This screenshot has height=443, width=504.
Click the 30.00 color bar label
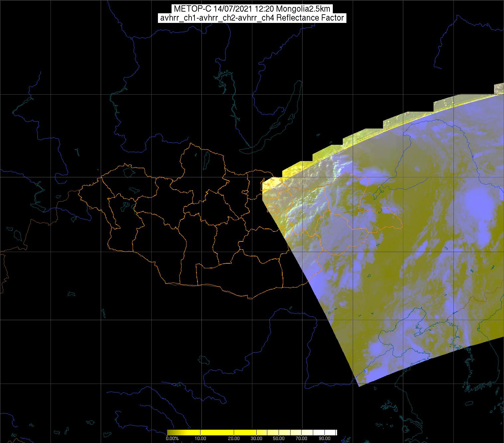pos(257,439)
